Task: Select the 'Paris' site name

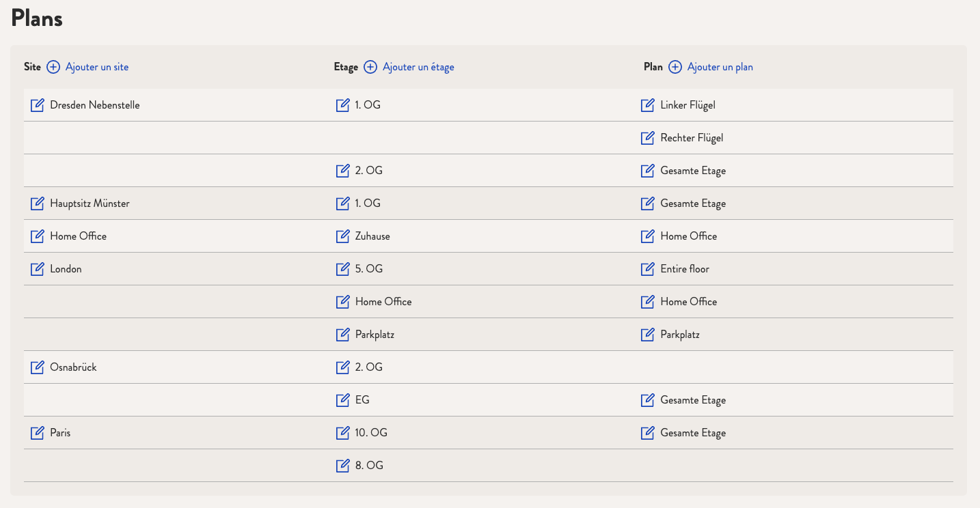Action: (x=60, y=433)
